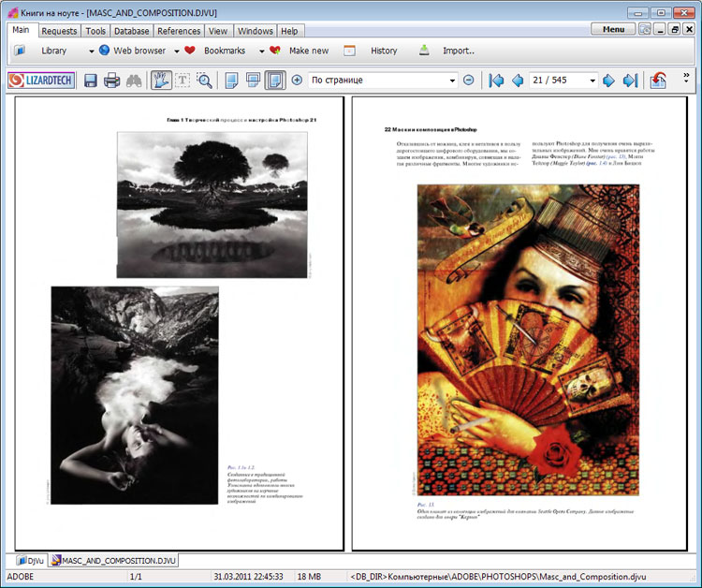Click the woman and canyon photo

(135, 395)
